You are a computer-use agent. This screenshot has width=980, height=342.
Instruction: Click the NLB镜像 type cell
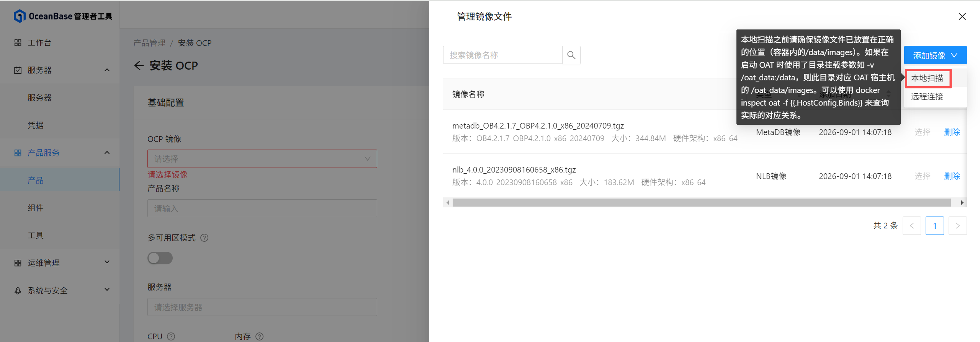pos(771,176)
